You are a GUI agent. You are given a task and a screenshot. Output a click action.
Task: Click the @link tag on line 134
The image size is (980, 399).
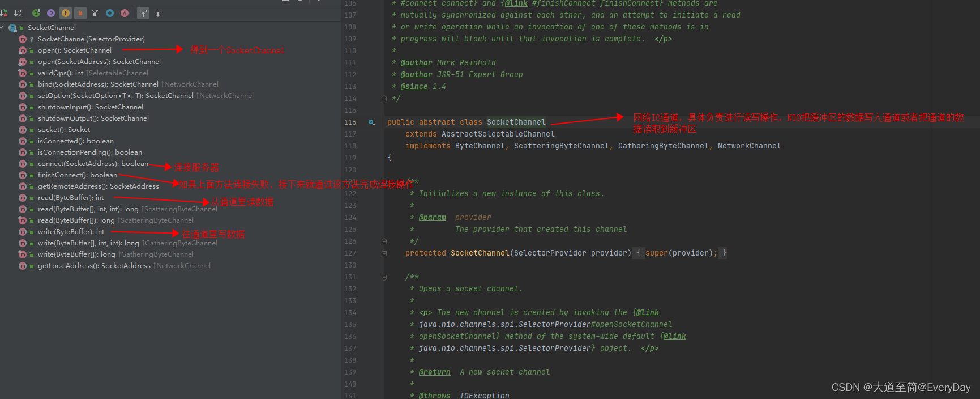coord(648,312)
